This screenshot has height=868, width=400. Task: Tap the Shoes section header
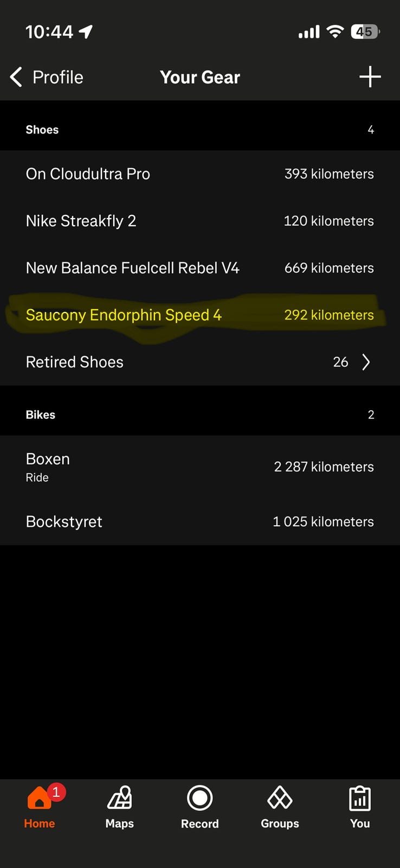42,130
